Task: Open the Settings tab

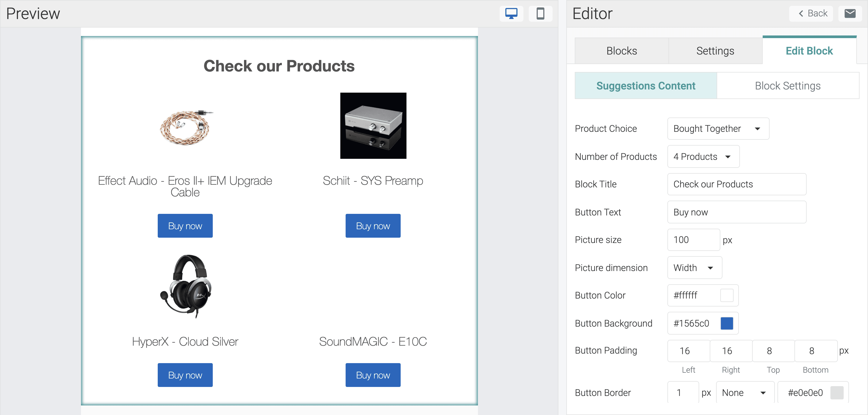Action: pyautogui.click(x=715, y=51)
